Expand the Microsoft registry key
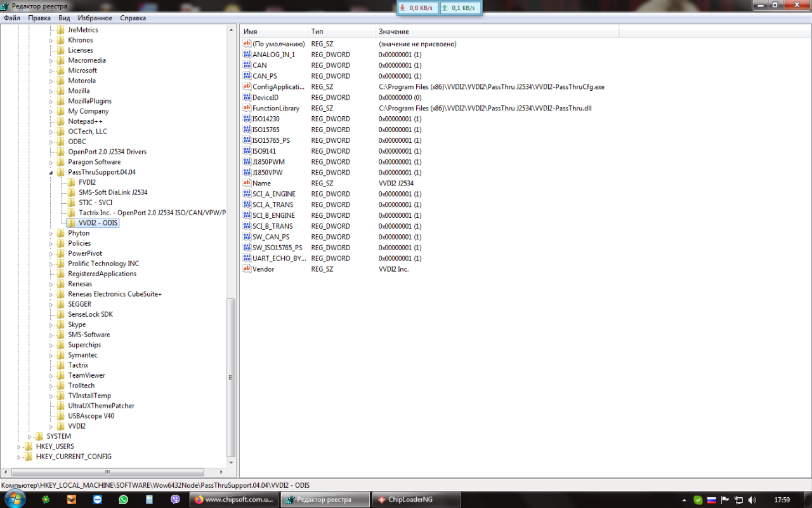Image resolution: width=812 pixels, height=508 pixels. [51, 70]
